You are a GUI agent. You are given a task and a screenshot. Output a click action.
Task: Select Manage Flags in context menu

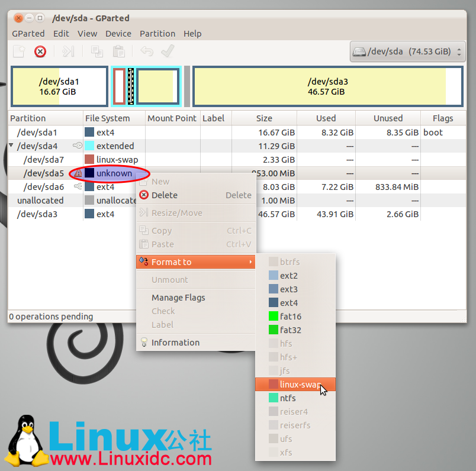[x=178, y=298]
